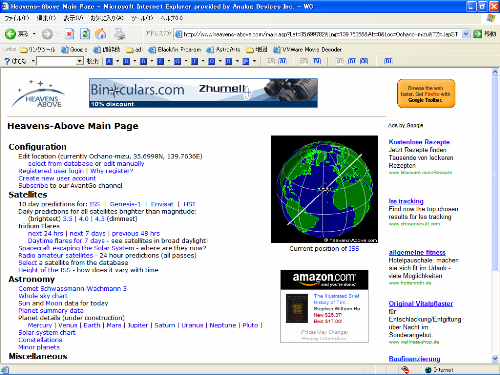The width and height of the screenshot is (500, 375).
Task: Open 'Radio amateur satellites' link
Action: (x=56, y=255)
